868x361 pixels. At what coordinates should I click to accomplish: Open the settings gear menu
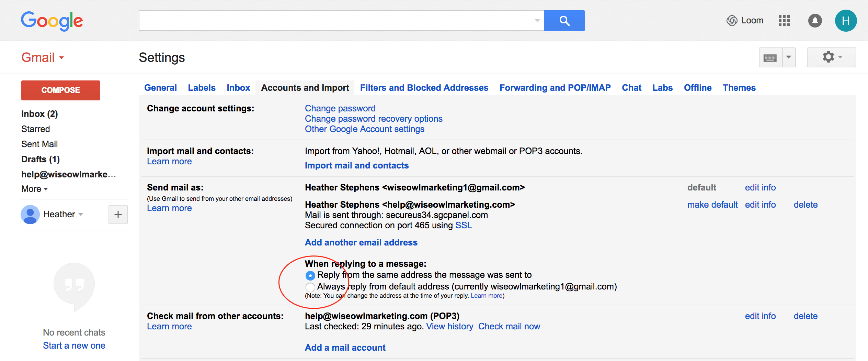click(829, 57)
